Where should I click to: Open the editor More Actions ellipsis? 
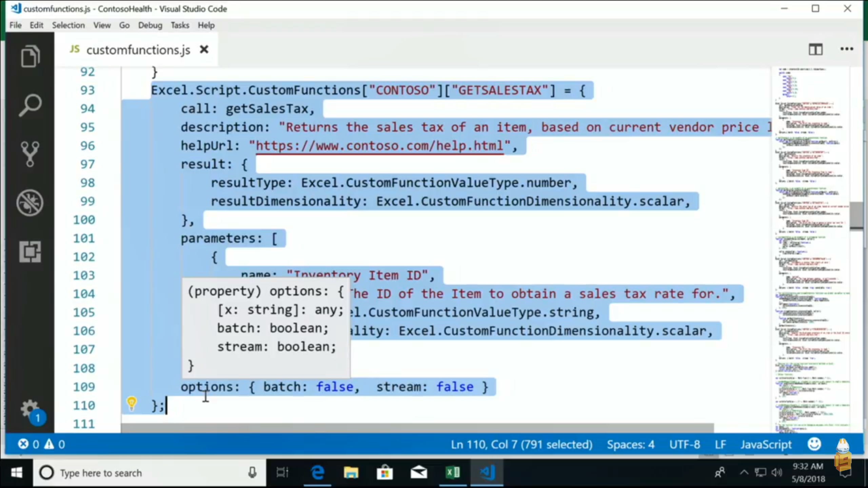[847, 49]
